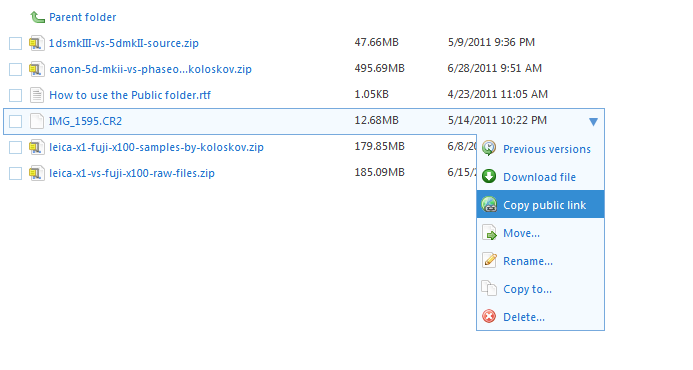This screenshot has height=370, width=693.
Task: Click the Previous versions clock icon
Action: [x=489, y=149]
